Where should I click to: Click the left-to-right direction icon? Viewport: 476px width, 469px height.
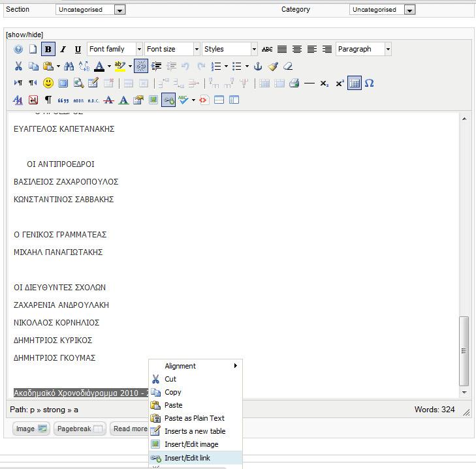(18, 83)
